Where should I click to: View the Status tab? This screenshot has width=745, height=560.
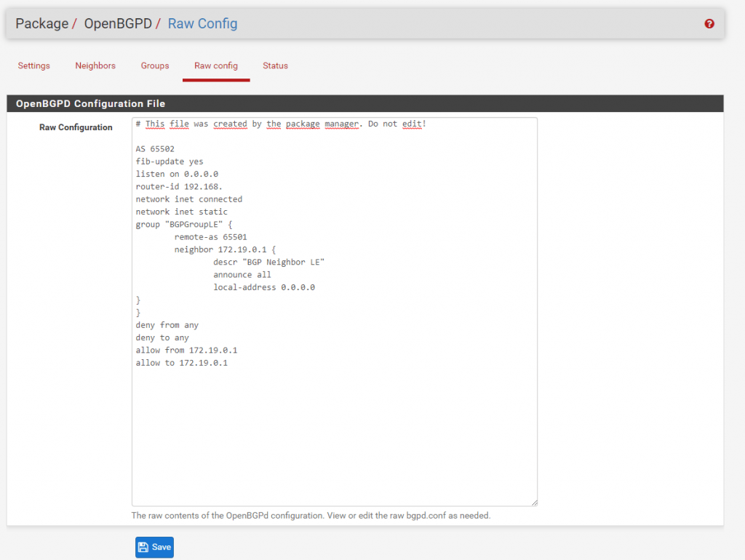(275, 65)
